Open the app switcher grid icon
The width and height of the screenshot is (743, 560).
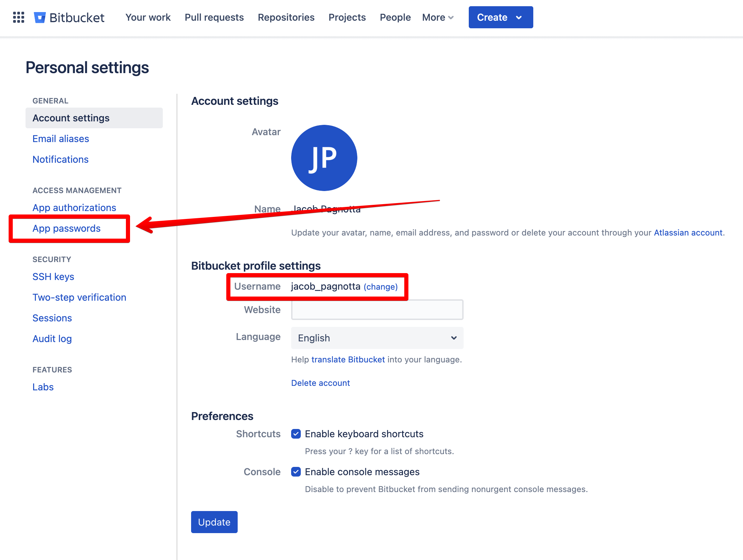pyautogui.click(x=19, y=17)
